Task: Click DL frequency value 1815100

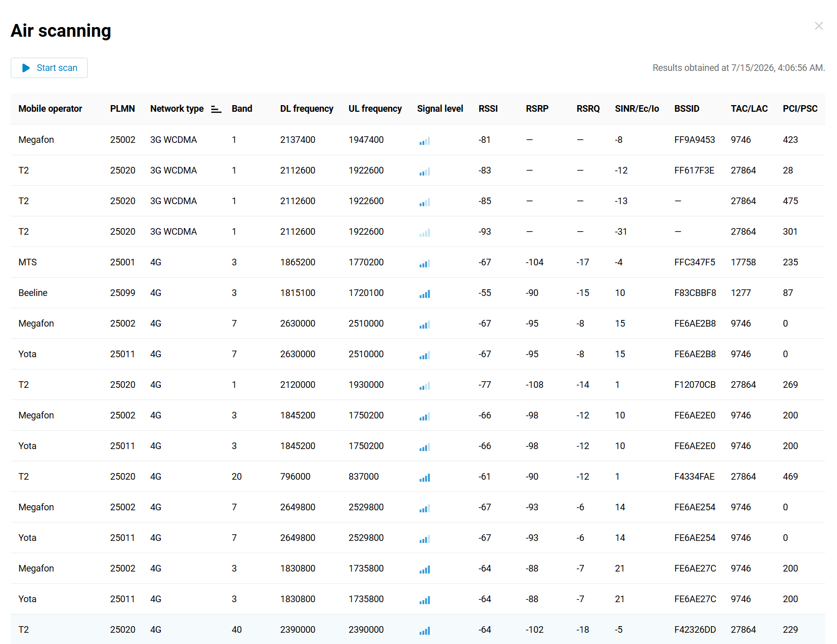Action: (x=298, y=293)
